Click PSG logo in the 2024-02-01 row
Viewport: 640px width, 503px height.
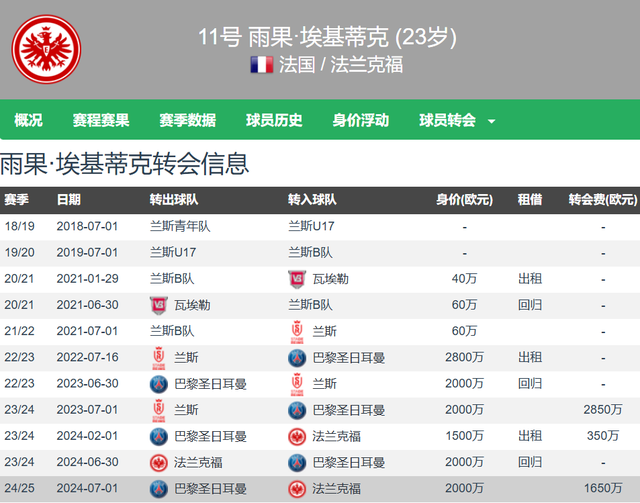click(158, 436)
